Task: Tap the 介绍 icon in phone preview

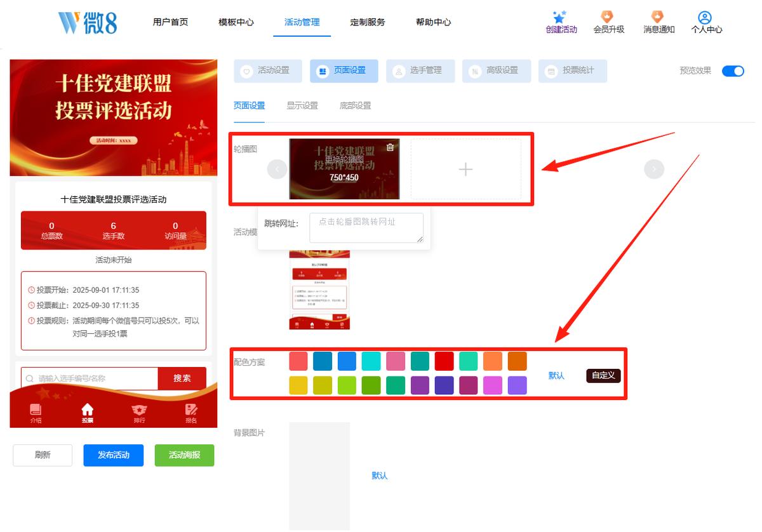Action: click(x=36, y=410)
